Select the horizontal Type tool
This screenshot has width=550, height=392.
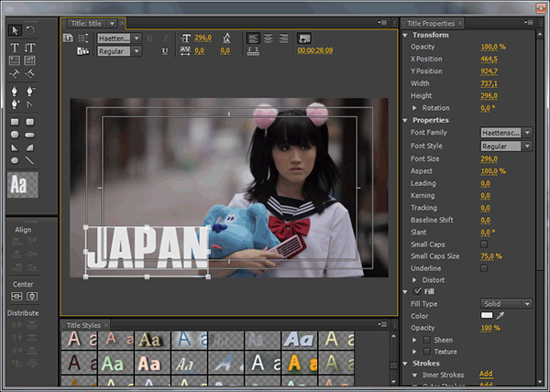tap(15, 48)
